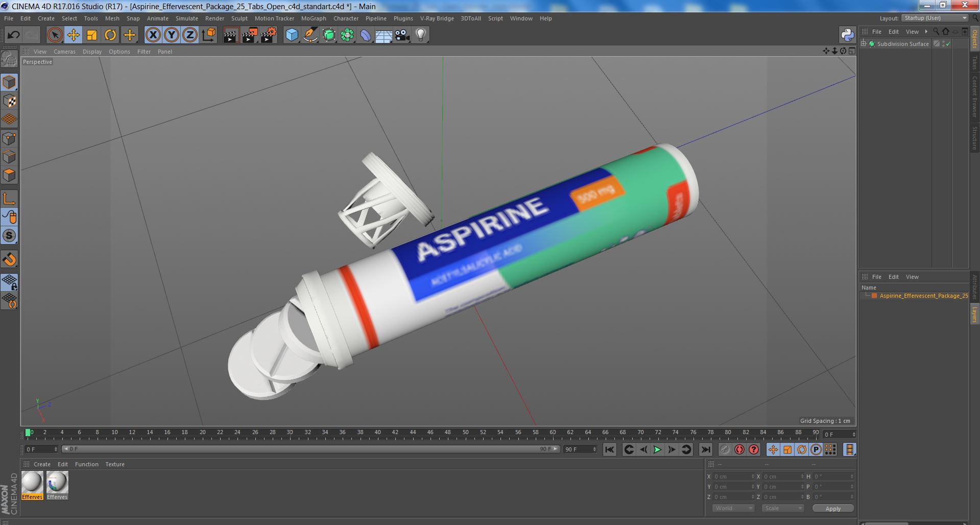Toggle Subdivision Surface enable checkmark
Image resolution: width=980 pixels, height=525 pixels.
pos(948,44)
